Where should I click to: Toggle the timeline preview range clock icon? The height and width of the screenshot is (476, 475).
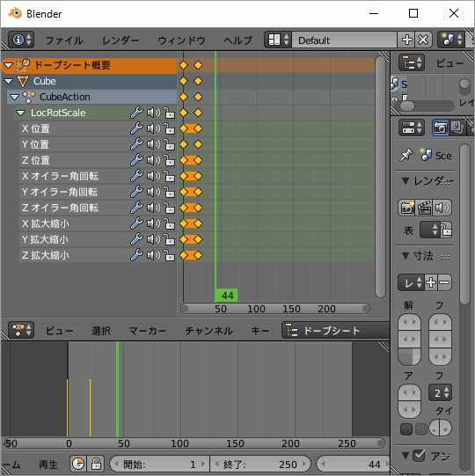coord(78,464)
